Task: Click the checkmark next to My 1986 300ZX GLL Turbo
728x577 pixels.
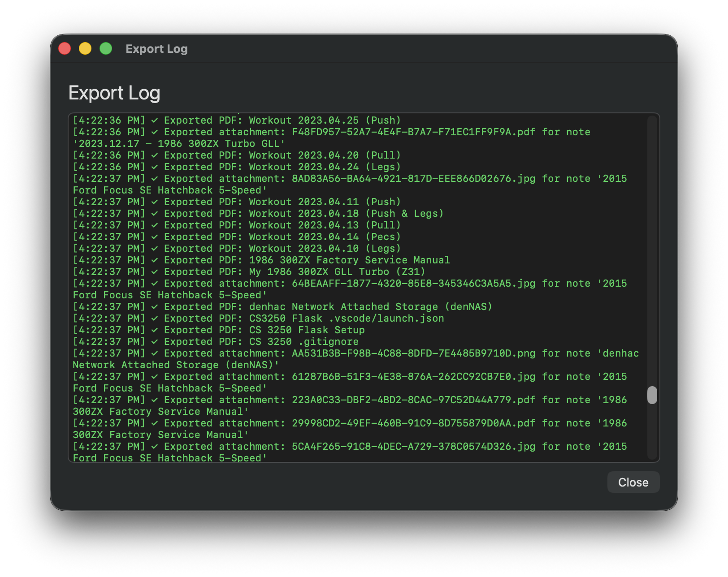Action: 155,271
